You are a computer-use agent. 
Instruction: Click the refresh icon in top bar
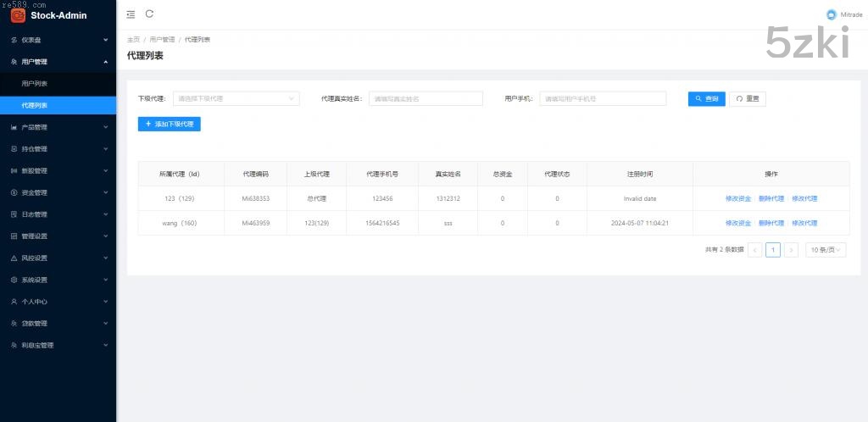pos(150,14)
